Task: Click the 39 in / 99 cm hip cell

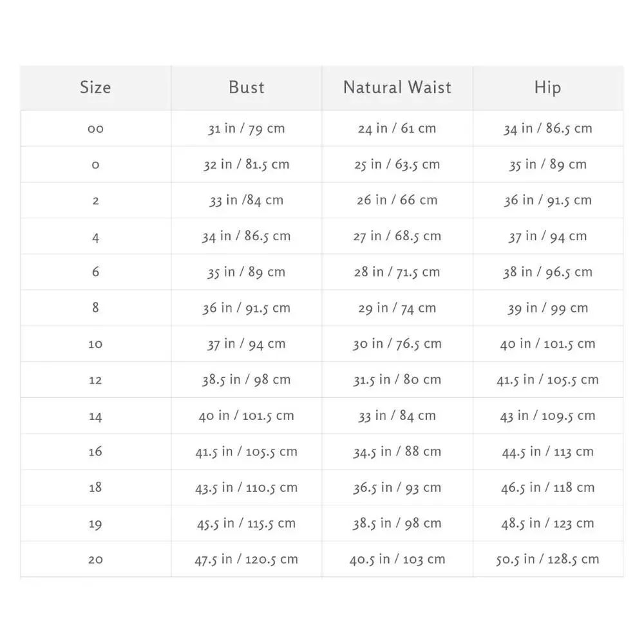Action: (x=547, y=308)
